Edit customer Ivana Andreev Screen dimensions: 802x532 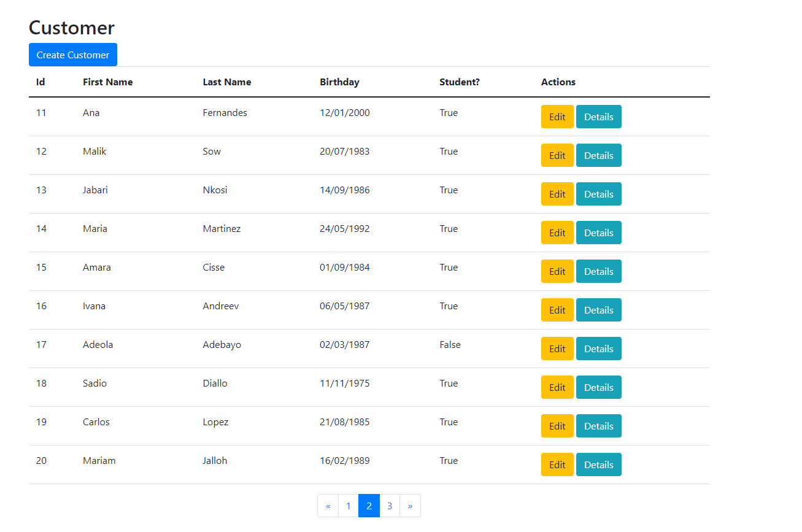(557, 310)
